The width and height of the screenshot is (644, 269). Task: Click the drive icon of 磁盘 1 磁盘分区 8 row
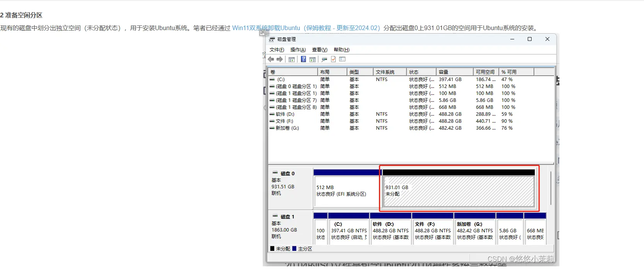(272, 107)
